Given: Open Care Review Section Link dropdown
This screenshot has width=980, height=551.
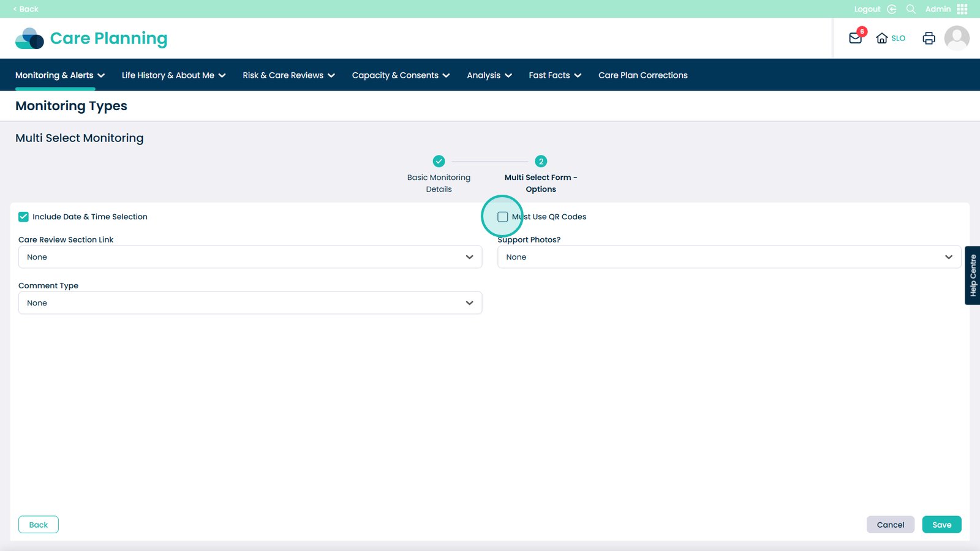Looking at the screenshot, I should [x=250, y=257].
